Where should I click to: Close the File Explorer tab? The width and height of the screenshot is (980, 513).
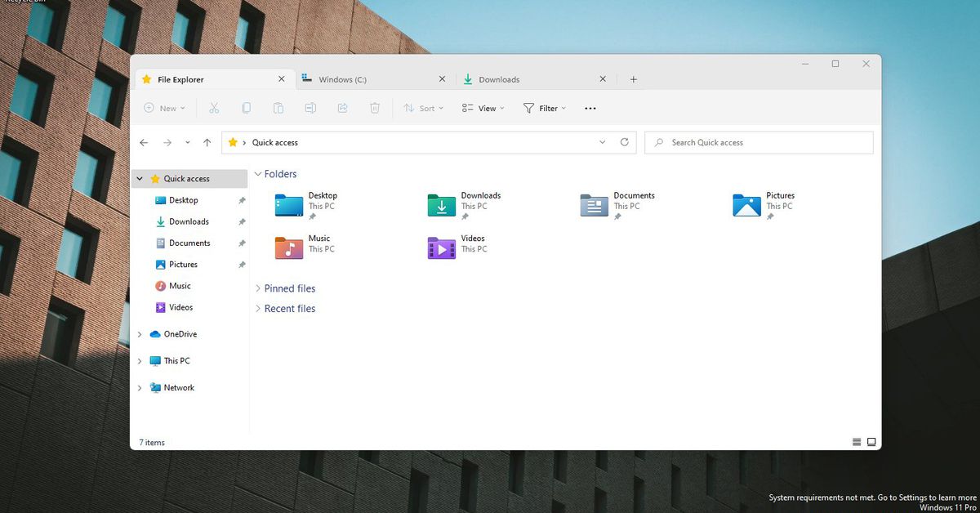[x=281, y=79]
